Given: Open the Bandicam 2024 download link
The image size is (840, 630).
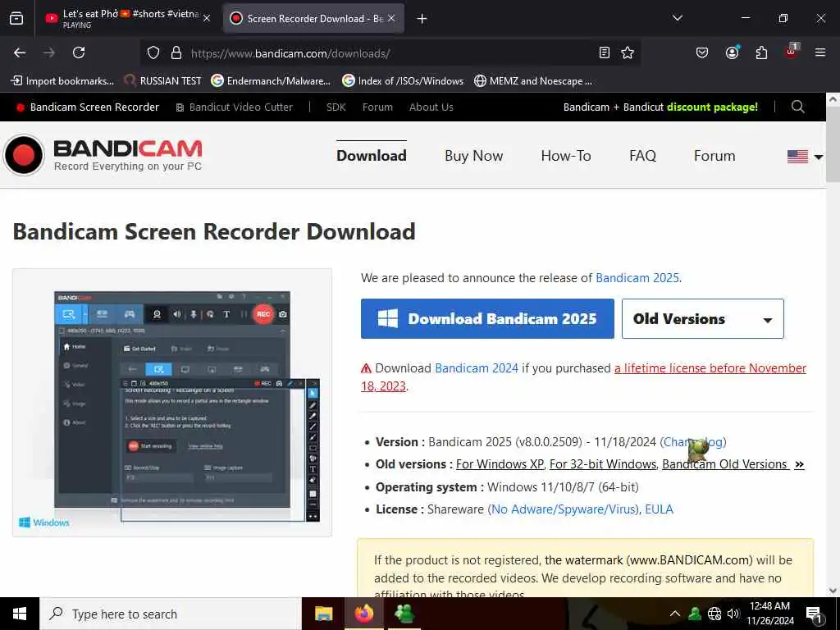Looking at the screenshot, I should pyautogui.click(x=477, y=368).
